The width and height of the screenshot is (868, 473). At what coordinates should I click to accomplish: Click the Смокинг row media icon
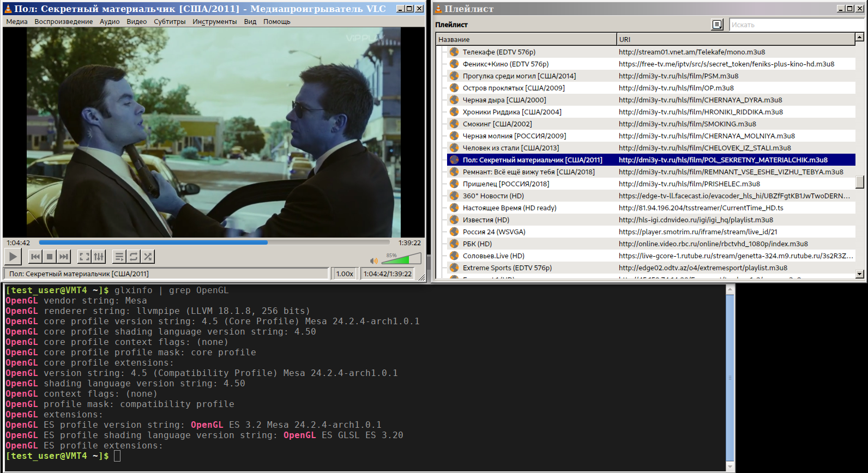454,124
